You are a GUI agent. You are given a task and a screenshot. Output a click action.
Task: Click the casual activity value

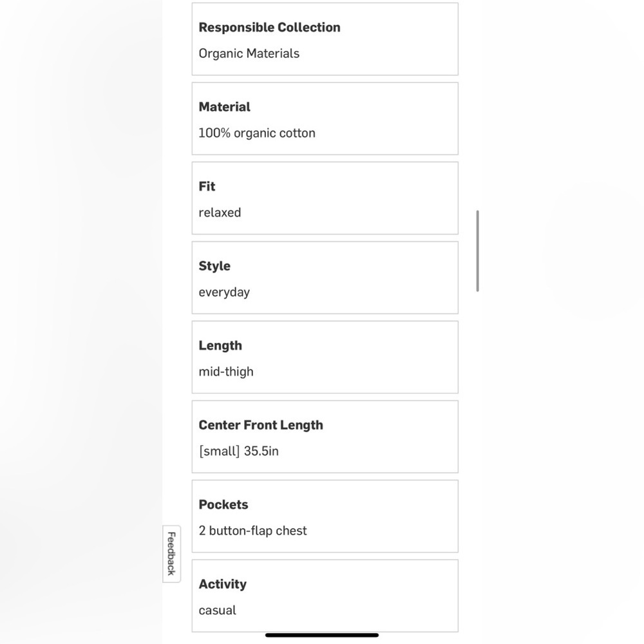click(x=217, y=611)
